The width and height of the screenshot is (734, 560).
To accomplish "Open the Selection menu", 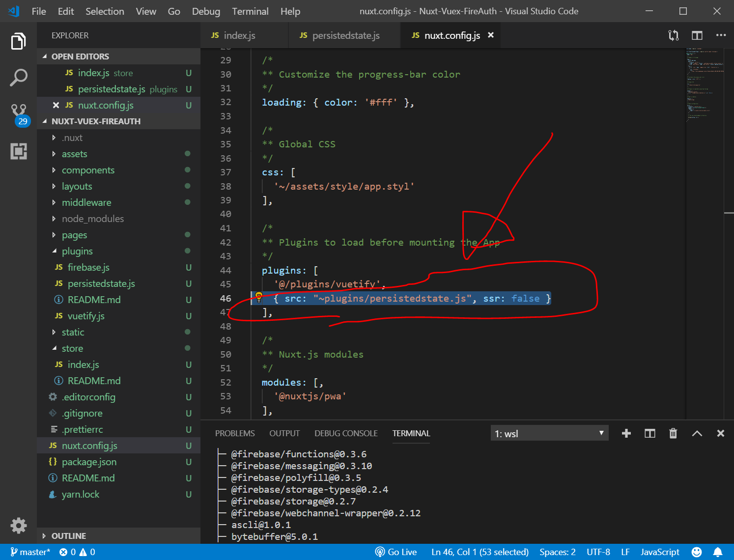I will pos(105,11).
